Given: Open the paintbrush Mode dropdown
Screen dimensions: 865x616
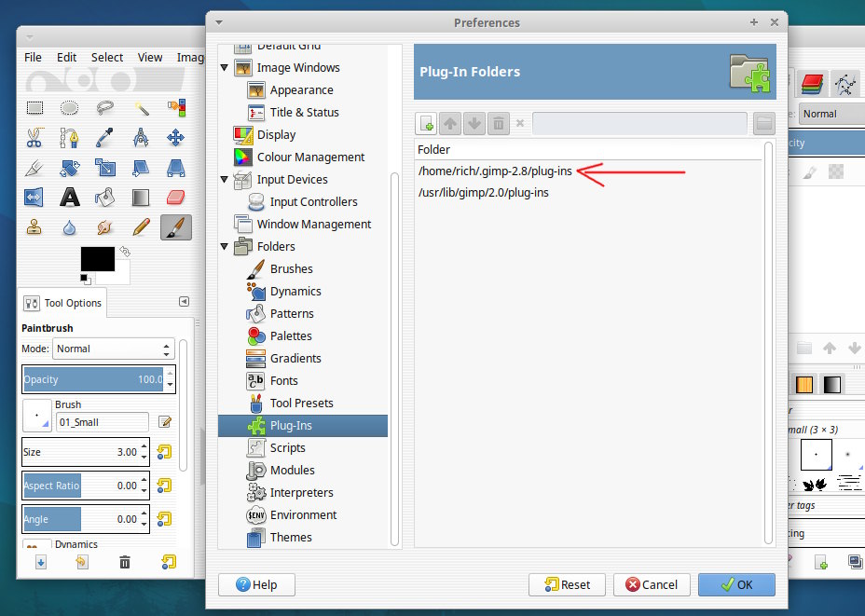Looking at the screenshot, I should (114, 349).
